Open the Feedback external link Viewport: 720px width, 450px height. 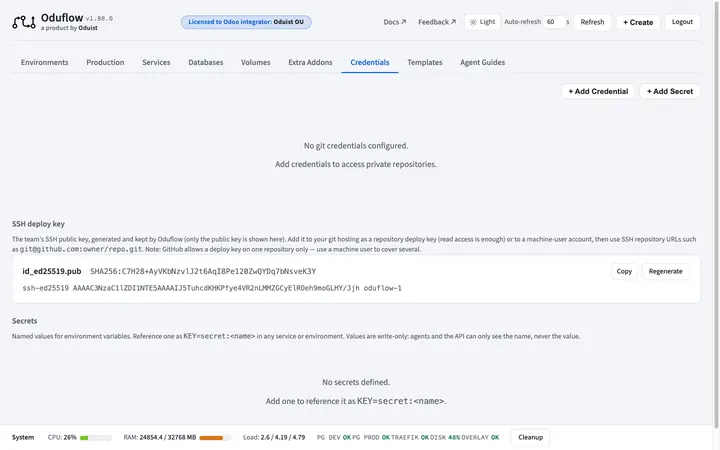pos(437,22)
